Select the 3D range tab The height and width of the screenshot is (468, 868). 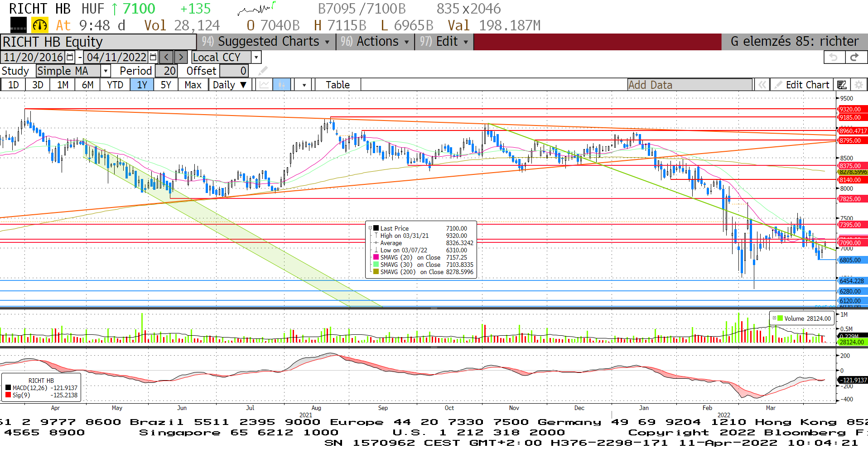click(x=38, y=85)
